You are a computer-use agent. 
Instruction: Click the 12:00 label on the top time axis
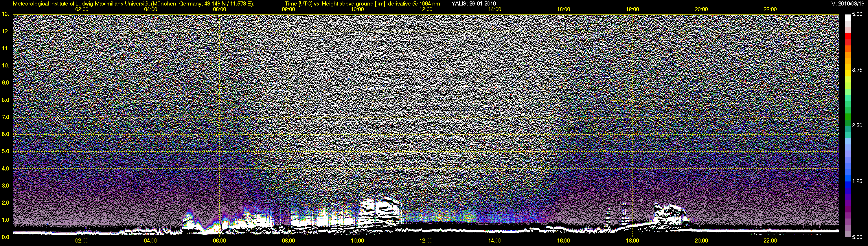[426, 10]
